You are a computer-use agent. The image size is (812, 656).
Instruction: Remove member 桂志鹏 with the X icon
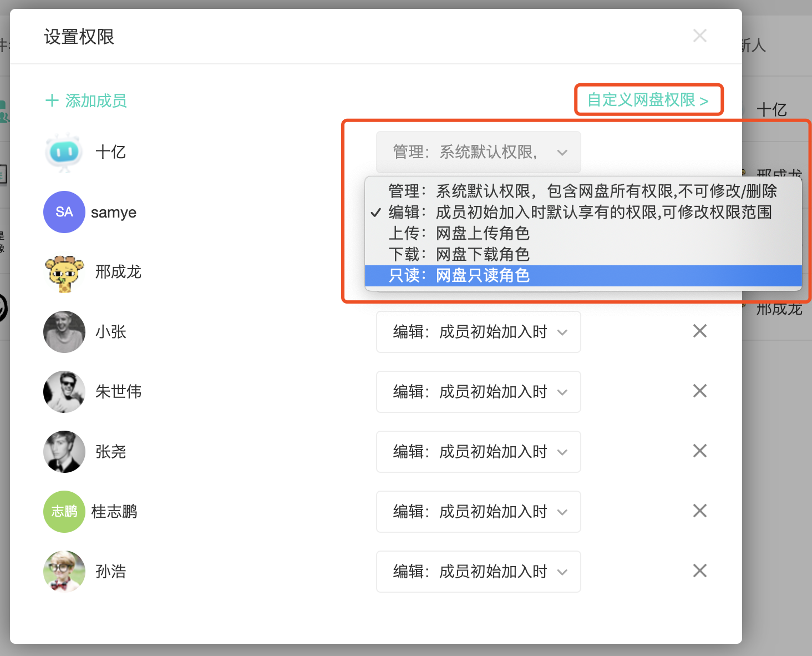700,511
